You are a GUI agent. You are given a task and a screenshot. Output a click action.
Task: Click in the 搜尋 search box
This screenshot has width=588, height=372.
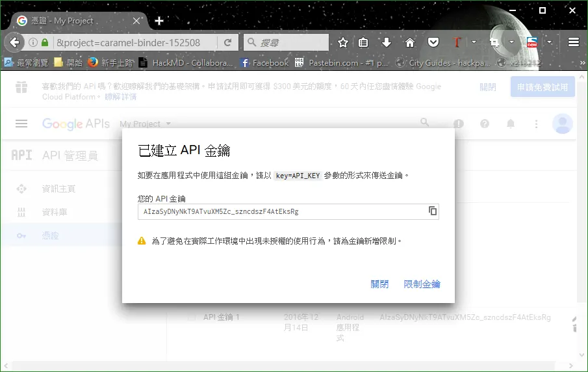pos(286,42)
